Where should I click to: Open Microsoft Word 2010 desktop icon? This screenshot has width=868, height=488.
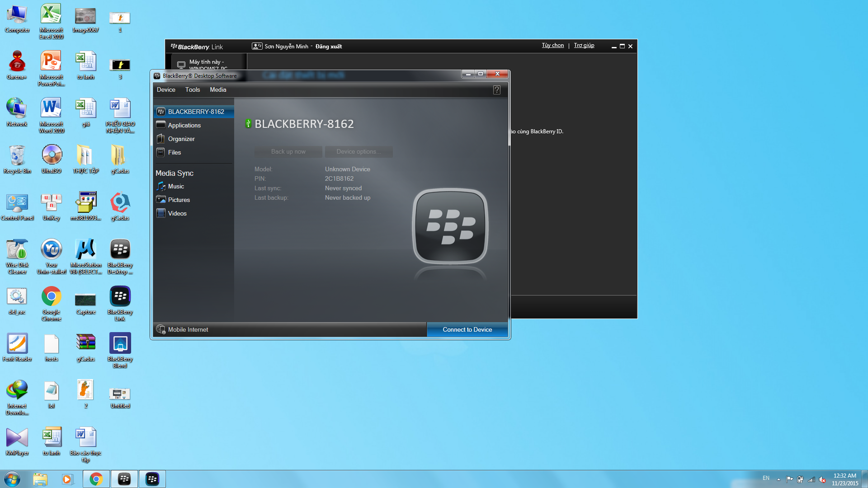[x=51, y=115]
